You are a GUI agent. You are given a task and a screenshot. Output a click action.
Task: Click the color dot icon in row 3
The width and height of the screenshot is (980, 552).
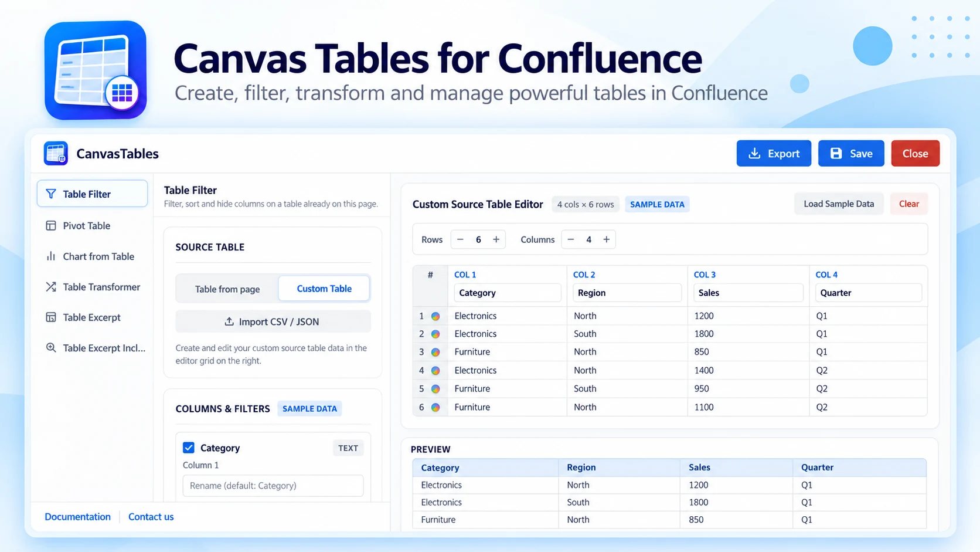(x=435, y=353)
